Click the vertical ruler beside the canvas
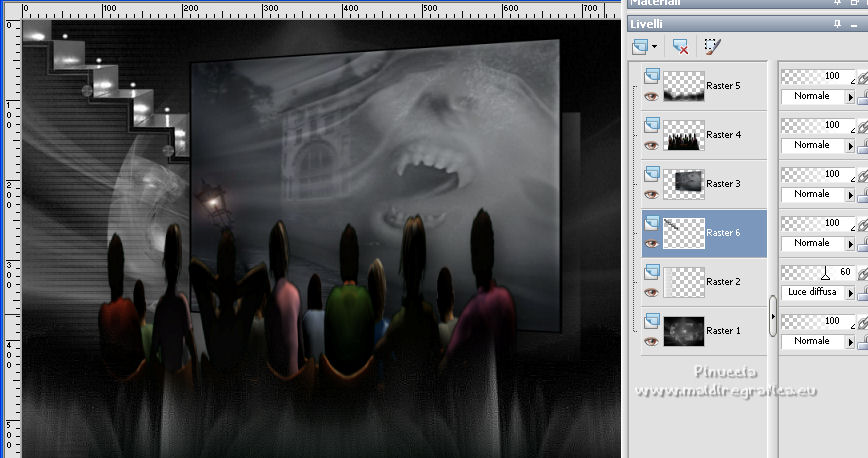Image resolution: width=868 pixels, height=458 pixels. click(x=12, y=238)
